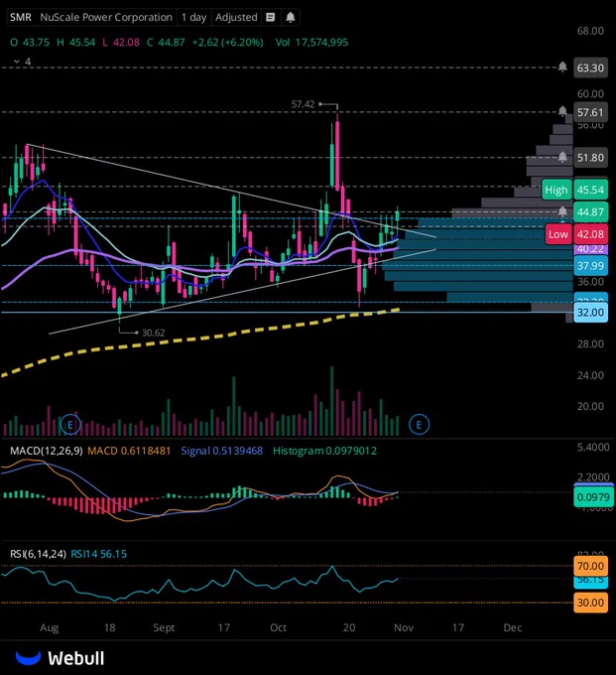Click the RSI(6,14,24) indicator title
The height and width of the screenshot is (675, 616).
(x=38, y=554)
